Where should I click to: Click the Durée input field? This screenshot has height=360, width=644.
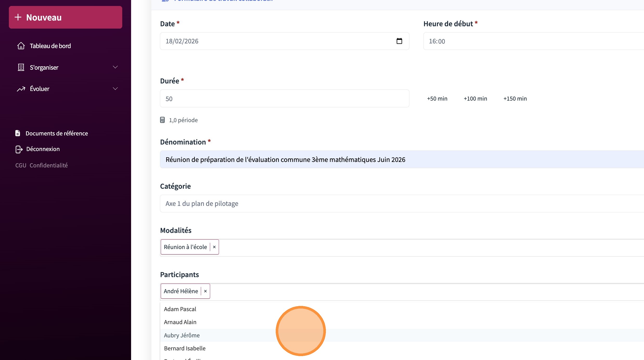point(284,99)
